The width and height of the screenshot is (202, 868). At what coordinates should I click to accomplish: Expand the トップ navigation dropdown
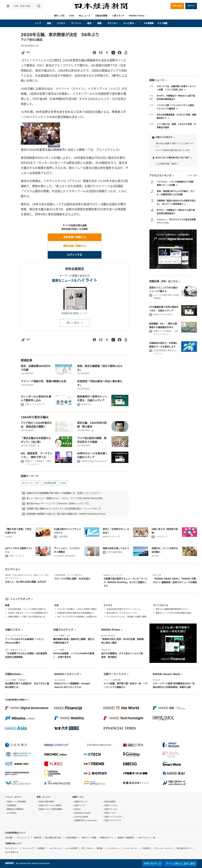click(39, 23)
